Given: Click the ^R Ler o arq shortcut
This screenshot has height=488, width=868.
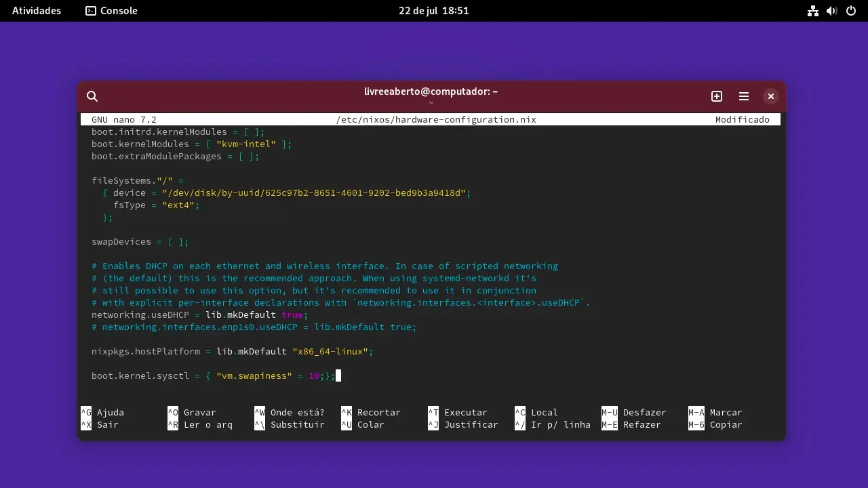Looking at the screenshot, I should click(200, 424).
